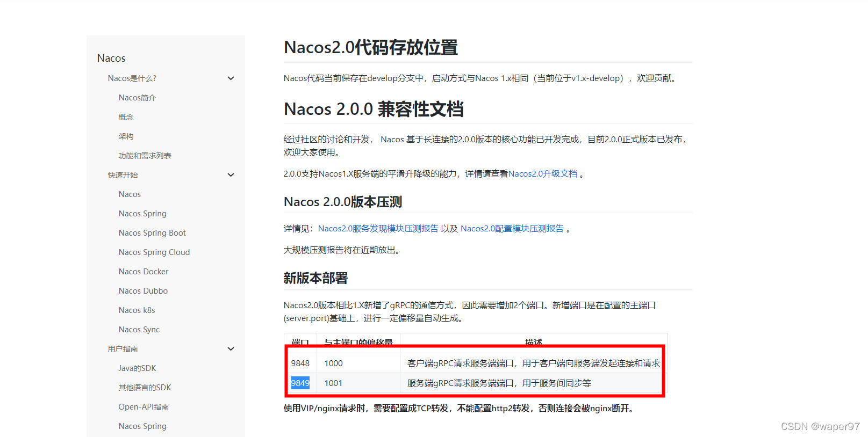Open the Nacos Dubbo page
Image resolution: width=868 pixels, height=437 pixels.
(143, 291)
